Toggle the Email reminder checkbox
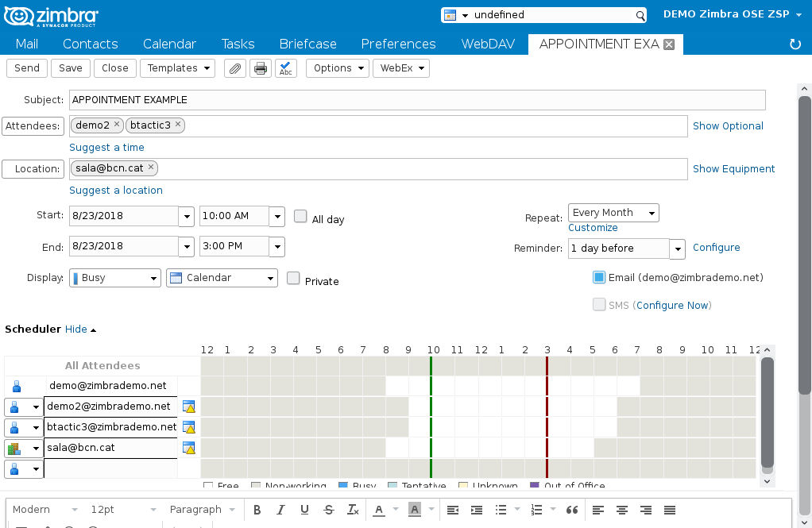 pyautogui.click(x=598, y=277)
